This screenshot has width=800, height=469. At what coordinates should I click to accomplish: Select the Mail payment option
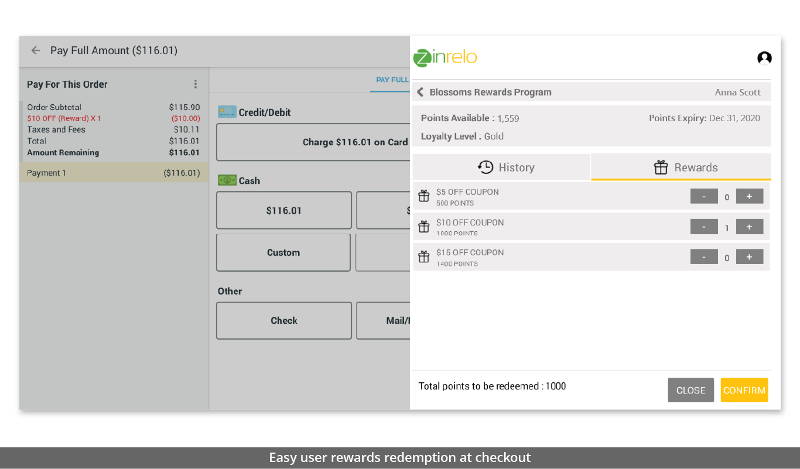click(x=383, y=320)
